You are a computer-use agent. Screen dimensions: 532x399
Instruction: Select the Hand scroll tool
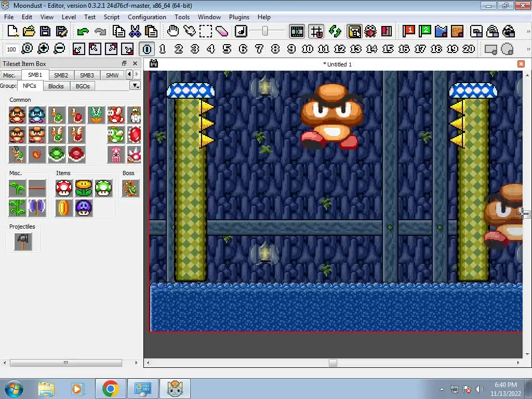pyautogui.click(x=173, y=31)
